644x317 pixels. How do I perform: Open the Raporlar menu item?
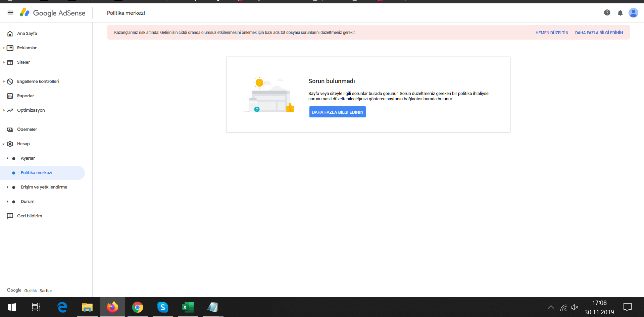point(26,96)
